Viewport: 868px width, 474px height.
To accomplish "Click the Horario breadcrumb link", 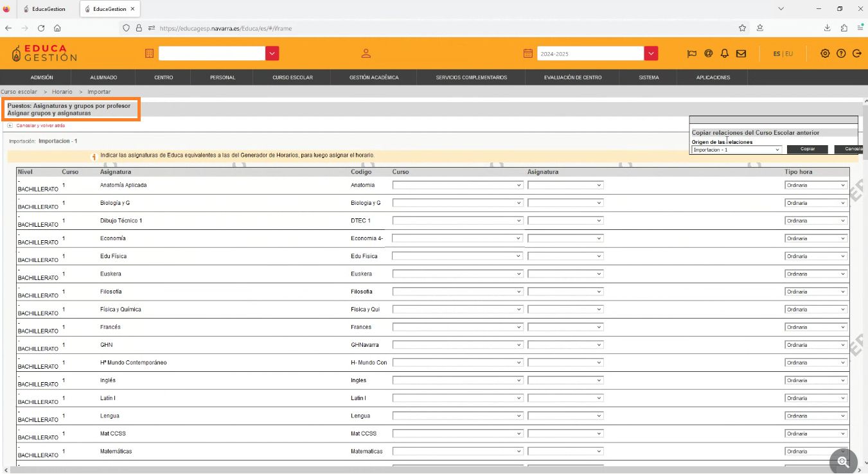I will 62,92.
